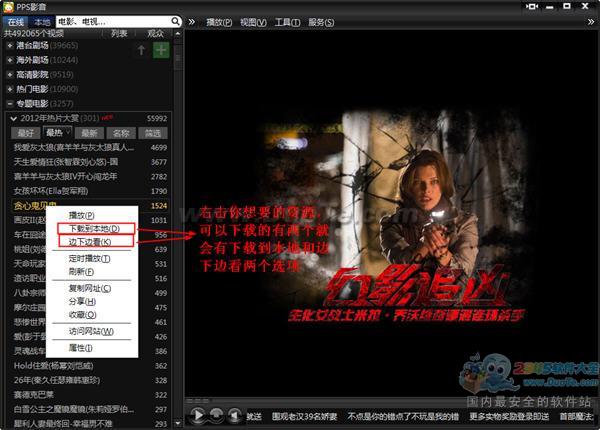Click the PPS影音 logo in title bar
The width and height of the screenshot is (600, 430).
pyautogui.click(x=8, y=7)
